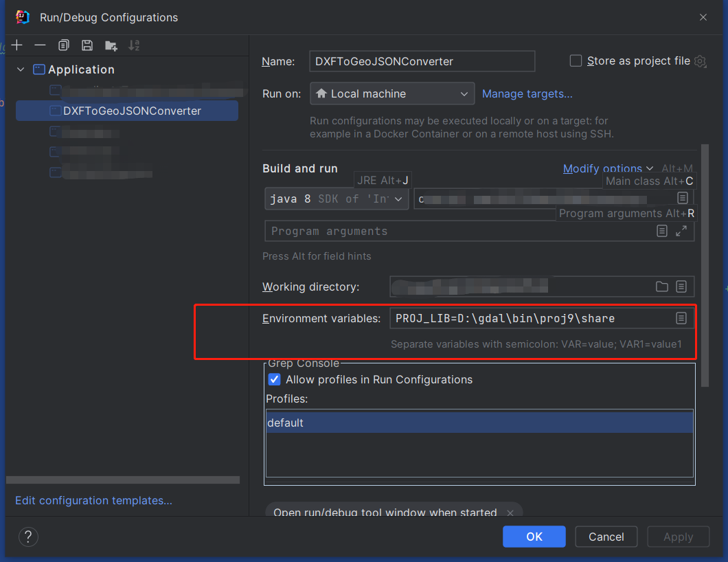Focus the Name input field

[x=422, y=61]
